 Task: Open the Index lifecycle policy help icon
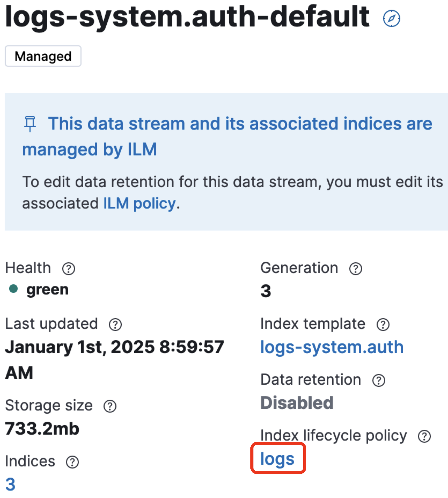(425, 436)
